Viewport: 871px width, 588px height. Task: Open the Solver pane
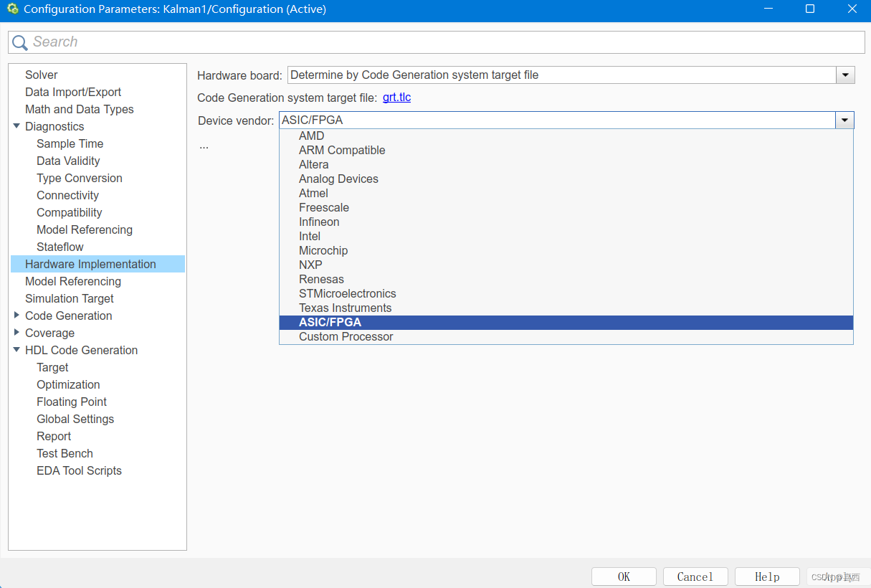click(42, 75)
